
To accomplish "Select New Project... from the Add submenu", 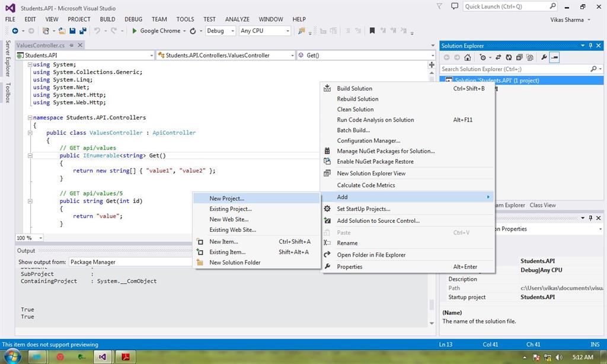I will pyautogui.click(x=226, y=199).
